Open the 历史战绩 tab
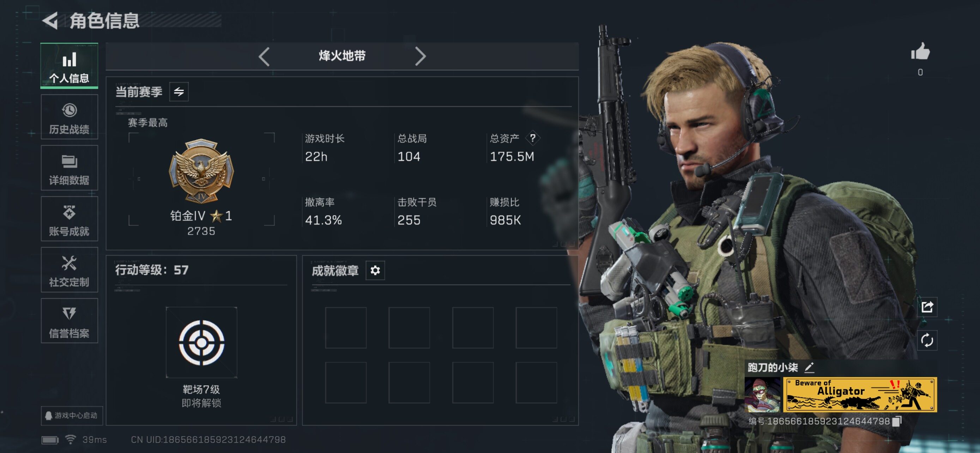Screen dimensions: 980x453 (69, 117)
